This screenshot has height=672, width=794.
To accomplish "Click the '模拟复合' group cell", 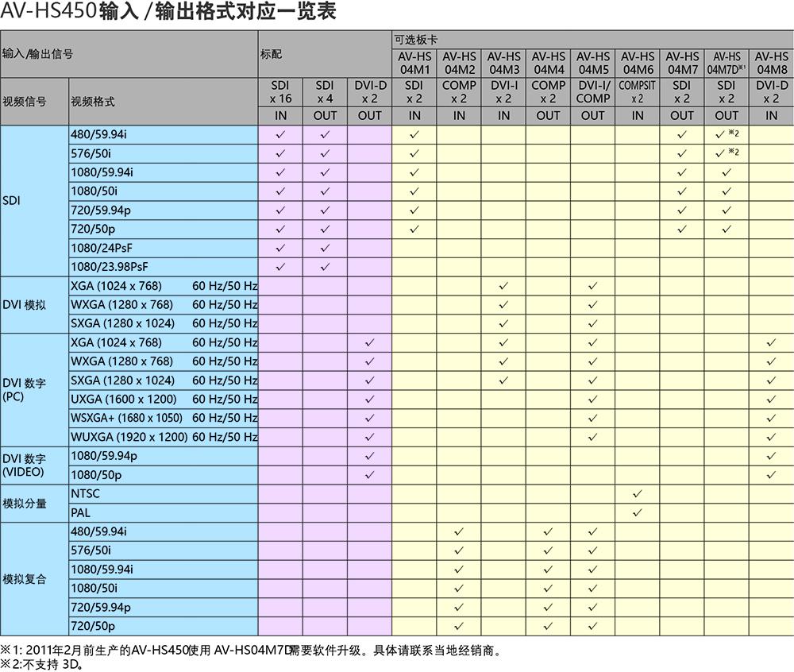I will coord(34,579).
